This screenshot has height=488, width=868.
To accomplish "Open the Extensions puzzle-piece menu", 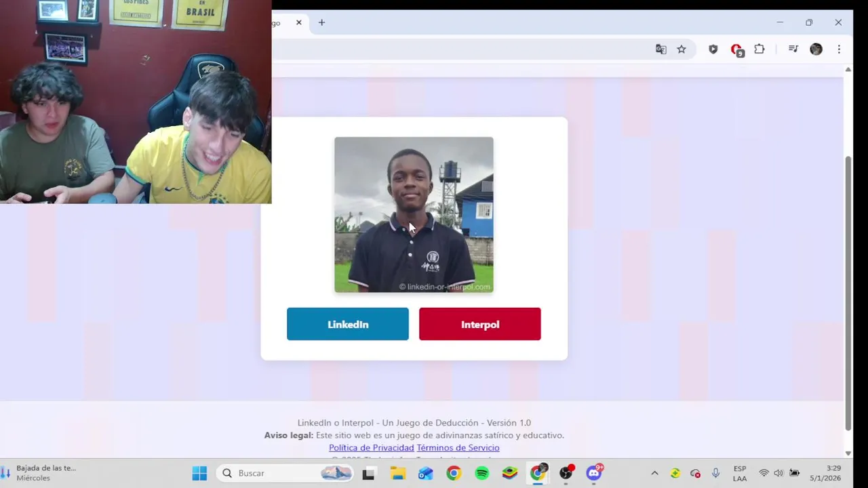I will [759, 49].
